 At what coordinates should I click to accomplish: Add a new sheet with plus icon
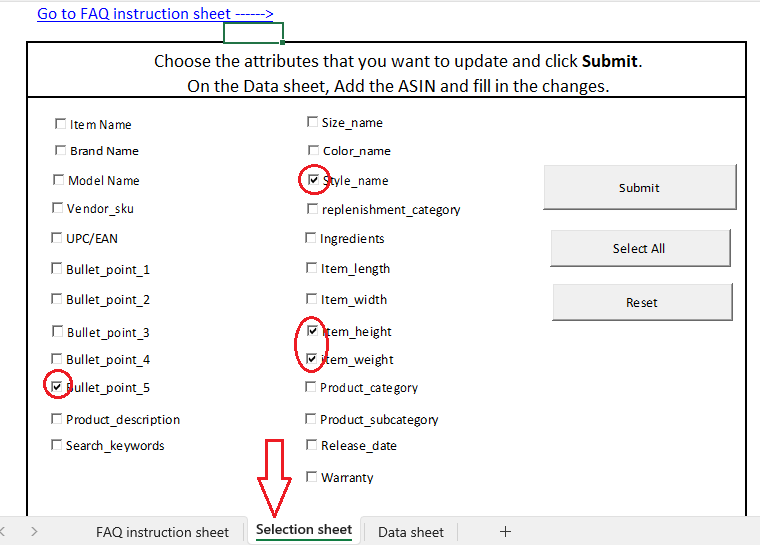tap(505, 532)
